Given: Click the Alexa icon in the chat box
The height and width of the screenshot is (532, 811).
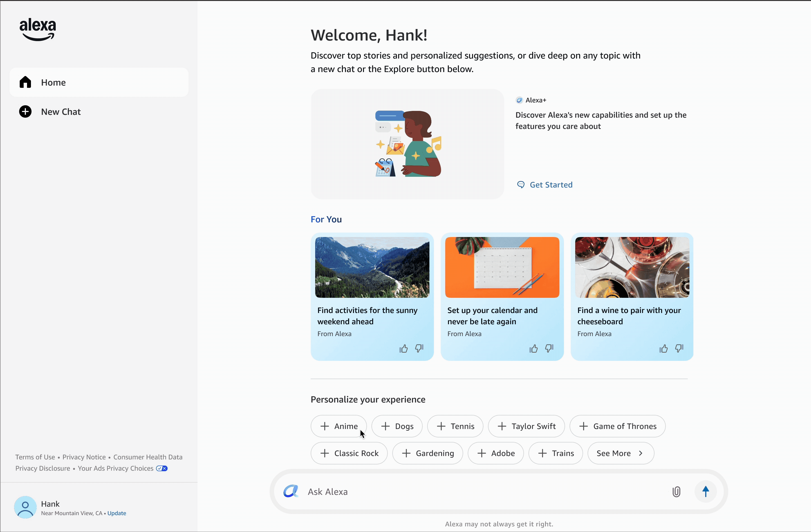Looking at the screenshot, I should point(291,491).
